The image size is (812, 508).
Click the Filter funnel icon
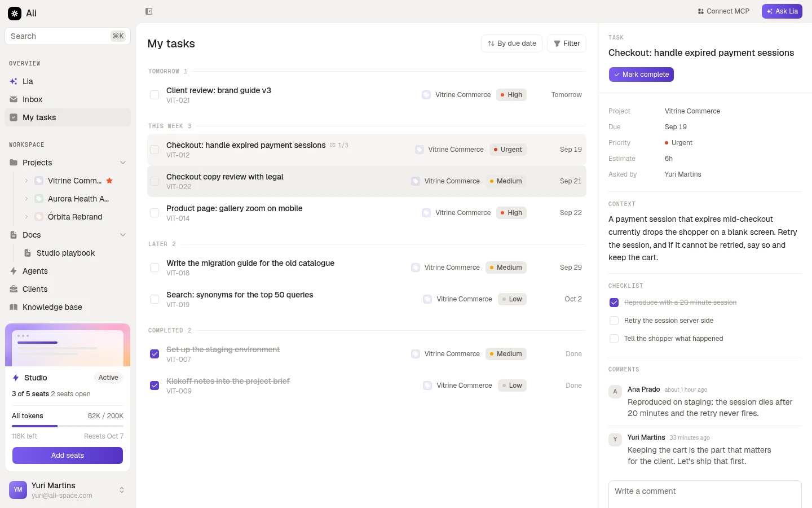[x=557, y=43]
